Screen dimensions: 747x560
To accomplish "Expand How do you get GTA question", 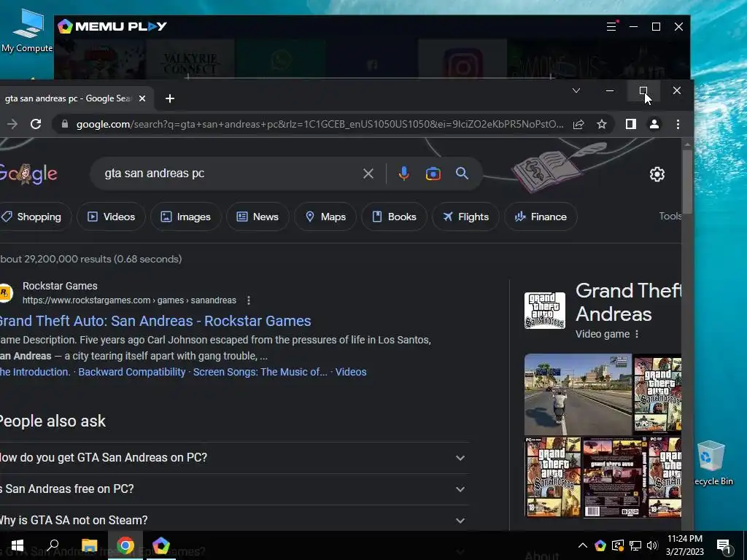I will [x=234, y=458].
